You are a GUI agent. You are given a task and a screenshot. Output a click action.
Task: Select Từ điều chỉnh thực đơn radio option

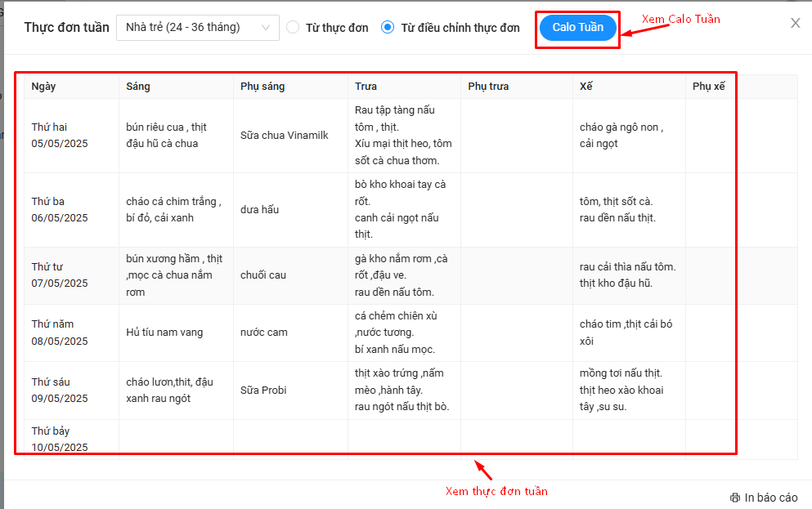(x=388, y=28)
